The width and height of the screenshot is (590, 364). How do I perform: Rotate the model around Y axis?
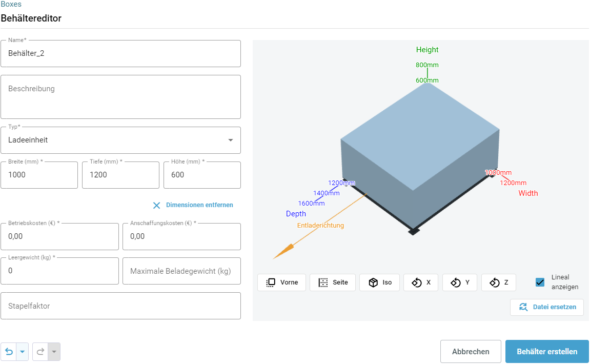tap(459, 282)
